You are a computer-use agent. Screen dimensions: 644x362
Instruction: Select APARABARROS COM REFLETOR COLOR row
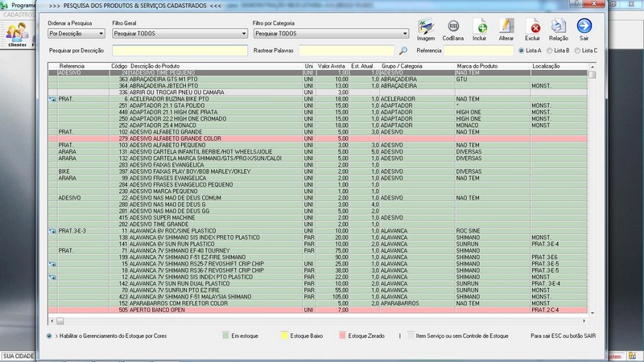318,303
